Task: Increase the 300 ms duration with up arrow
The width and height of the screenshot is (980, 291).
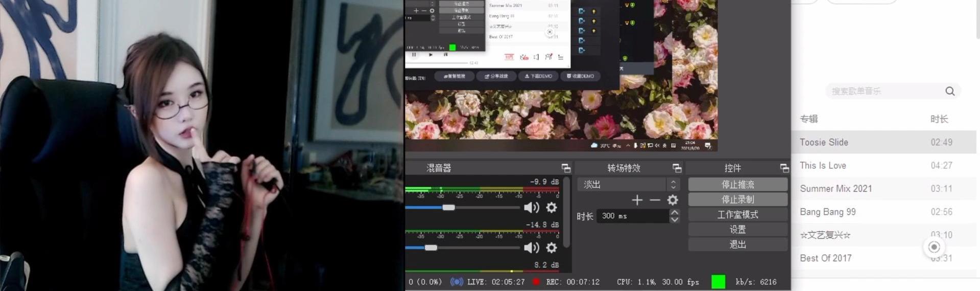Action: click(675, 212)
